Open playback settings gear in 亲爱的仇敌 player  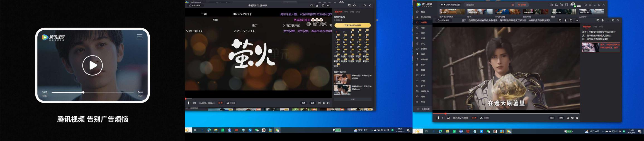point(319,103)
